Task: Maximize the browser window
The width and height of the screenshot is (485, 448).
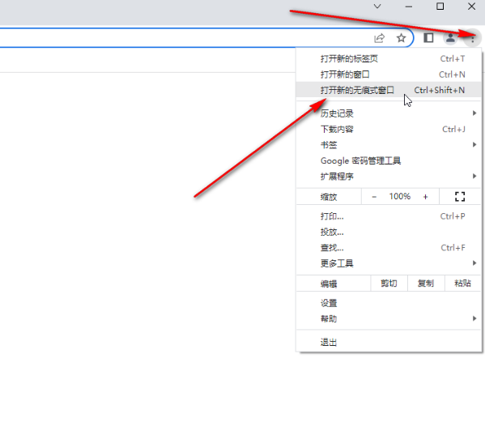Action: click(440, 6)
